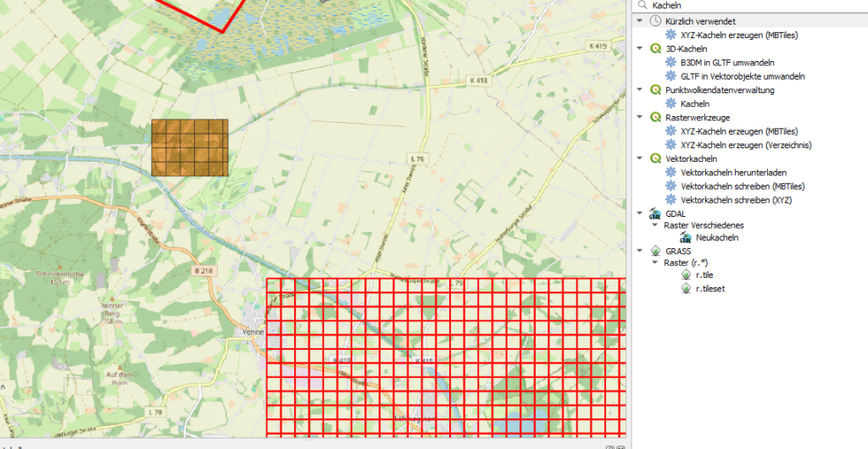Collapse the Kürzlich verwendet group
This screenshot has height=449, width=868.
pyautogui.click(x=640, y=20)
